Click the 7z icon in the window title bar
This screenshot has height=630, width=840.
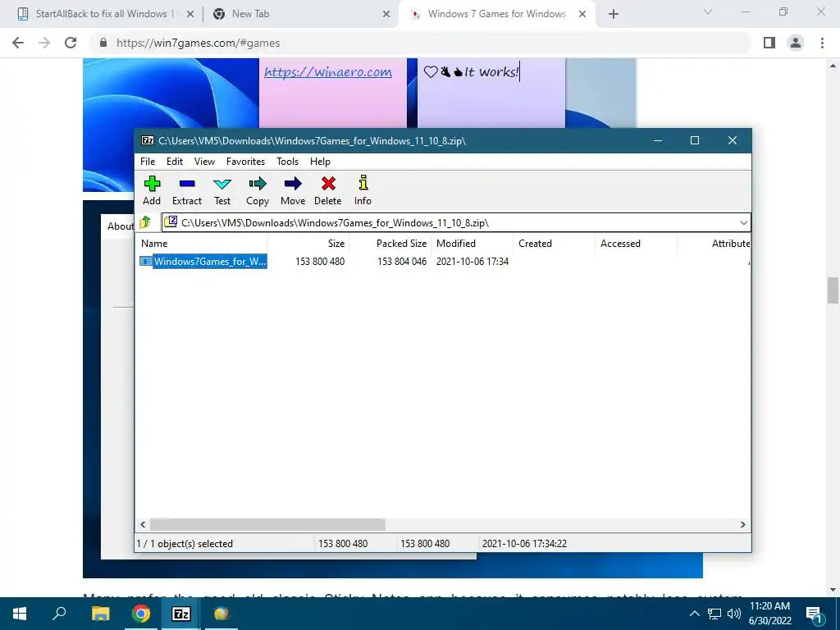click(148, 140)
